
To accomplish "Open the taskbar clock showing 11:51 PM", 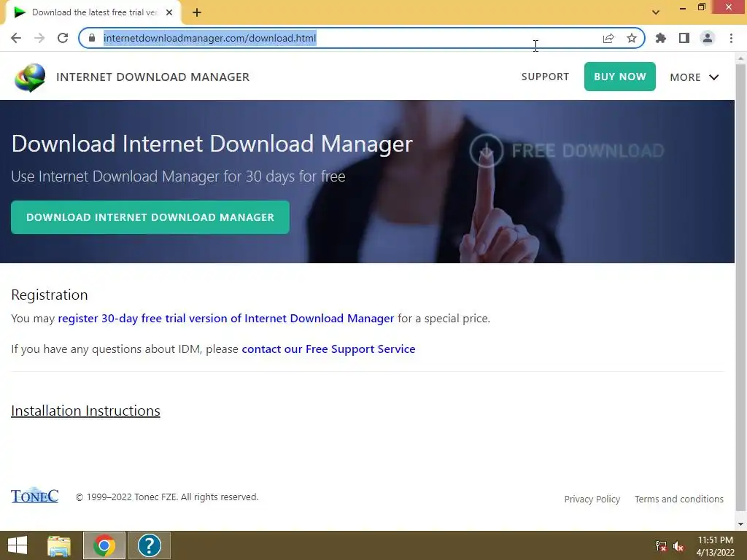I will (x=716, y=546).
